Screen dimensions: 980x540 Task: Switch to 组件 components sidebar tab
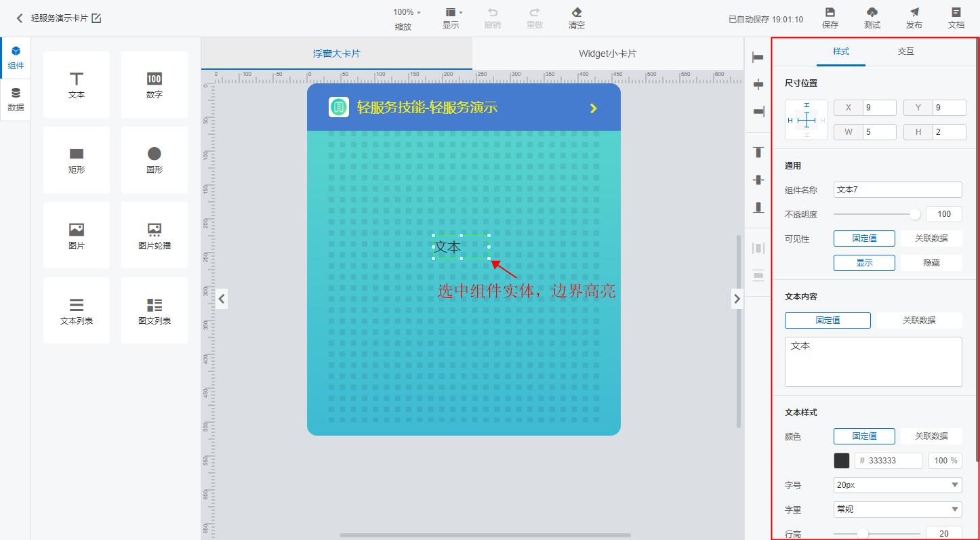coord(16,58)
